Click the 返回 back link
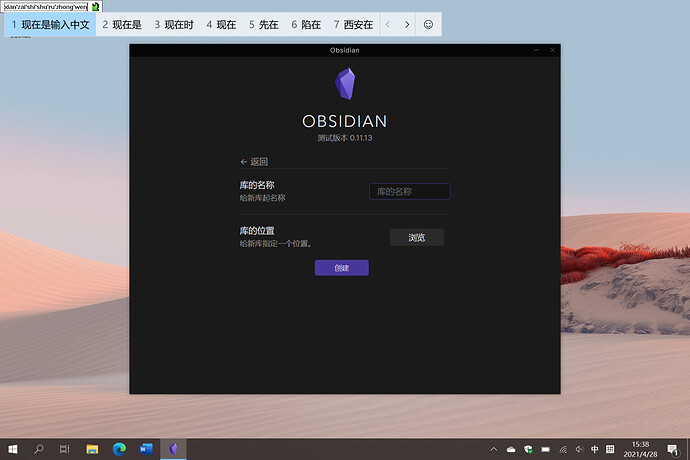Screen dimensions: 690x460 point(254,162)
